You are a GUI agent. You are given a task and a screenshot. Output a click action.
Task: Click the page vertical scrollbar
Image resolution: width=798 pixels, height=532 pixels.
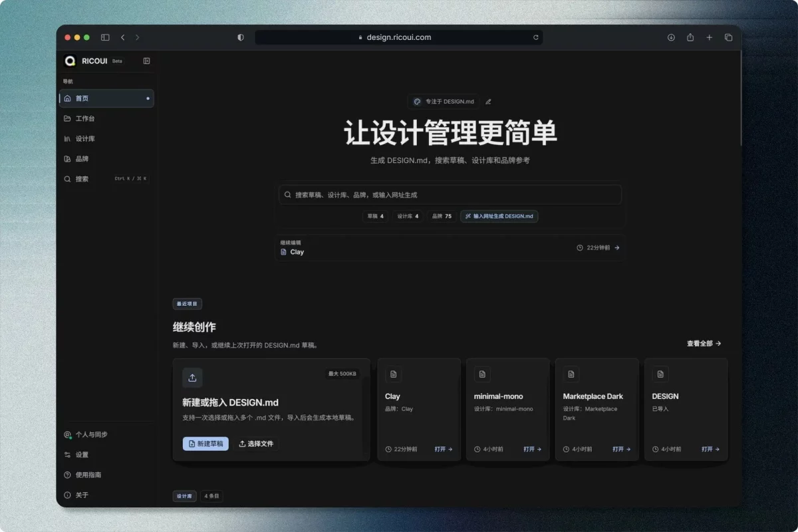click(739, 100)
